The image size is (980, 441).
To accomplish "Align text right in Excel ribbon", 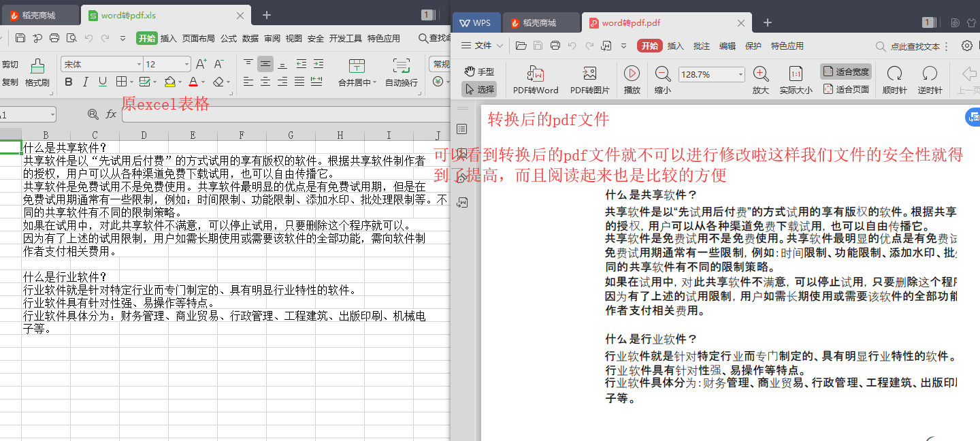I will click(x=282, y=82).
